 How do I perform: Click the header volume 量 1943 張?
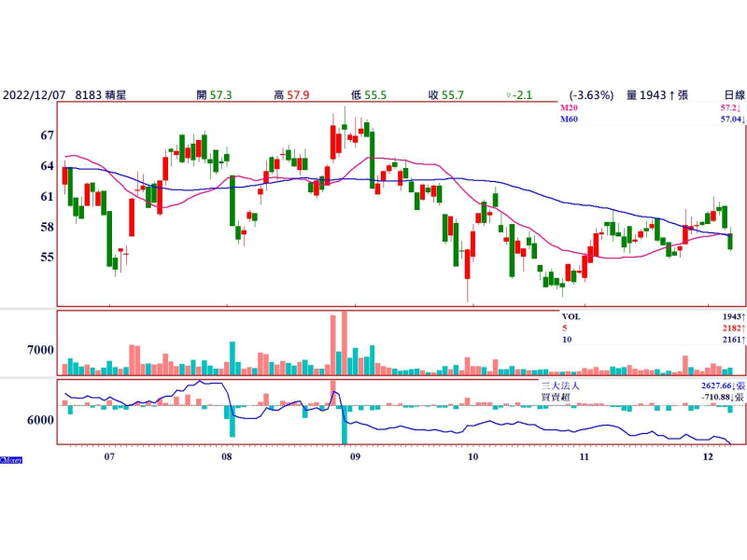coord(657,95)
